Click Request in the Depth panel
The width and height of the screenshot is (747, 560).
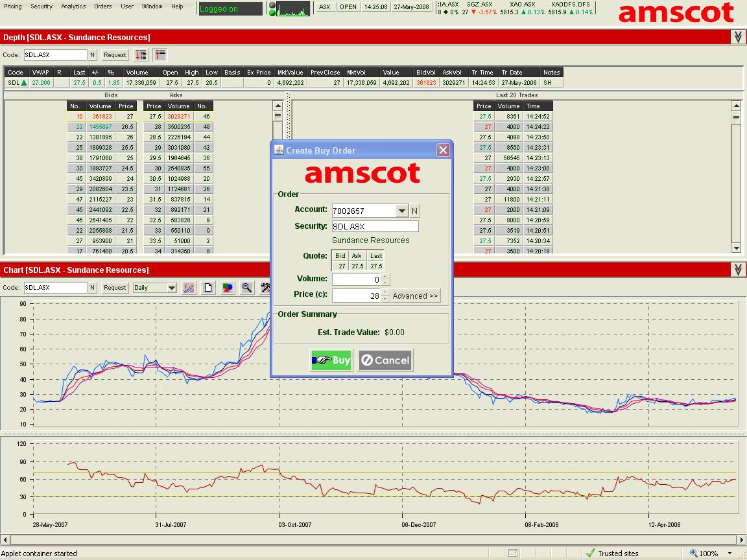point(115,54)
